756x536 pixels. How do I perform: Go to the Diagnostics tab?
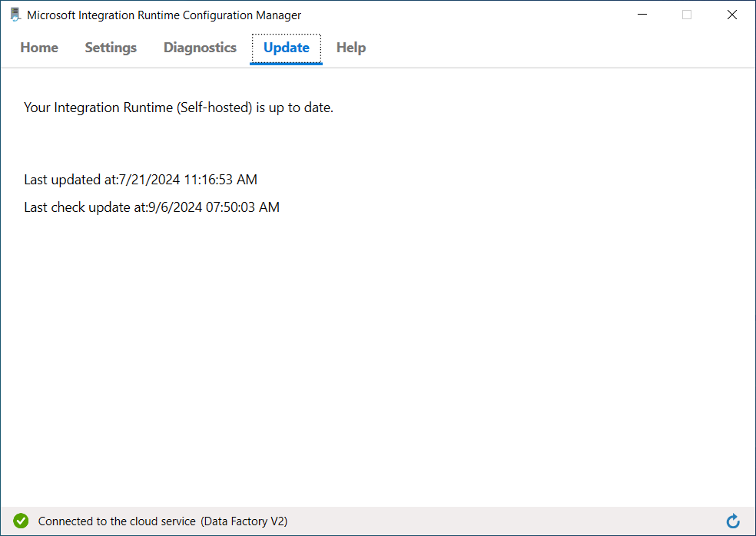tap(200, 48)
